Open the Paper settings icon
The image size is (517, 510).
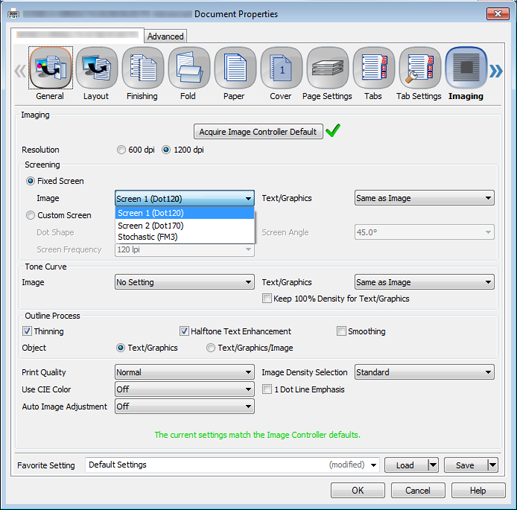pyautogui.click(x=235, y=68)
